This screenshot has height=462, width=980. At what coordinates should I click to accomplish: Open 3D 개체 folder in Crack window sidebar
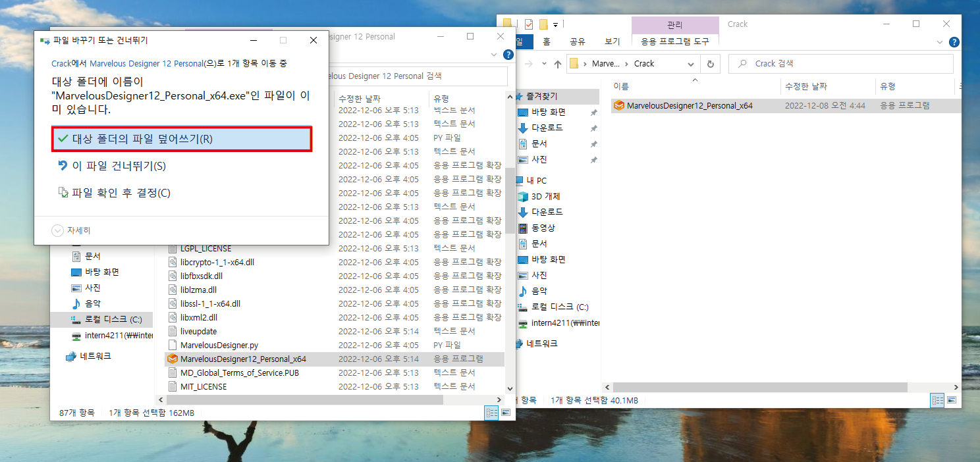pos(545,196)
